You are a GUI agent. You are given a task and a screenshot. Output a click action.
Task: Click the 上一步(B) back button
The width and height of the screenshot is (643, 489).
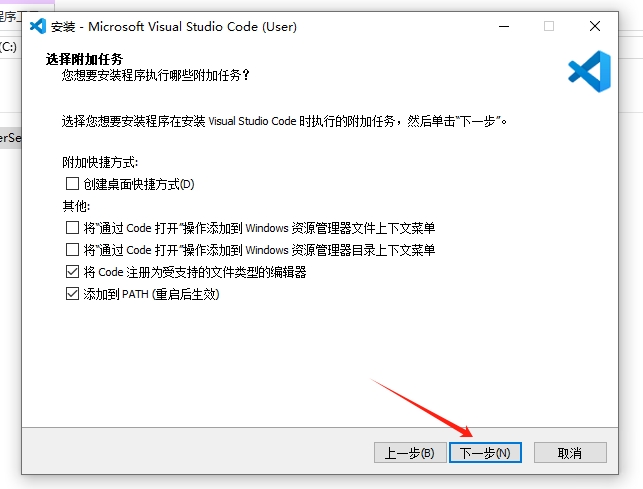click(x=410, y=453)
